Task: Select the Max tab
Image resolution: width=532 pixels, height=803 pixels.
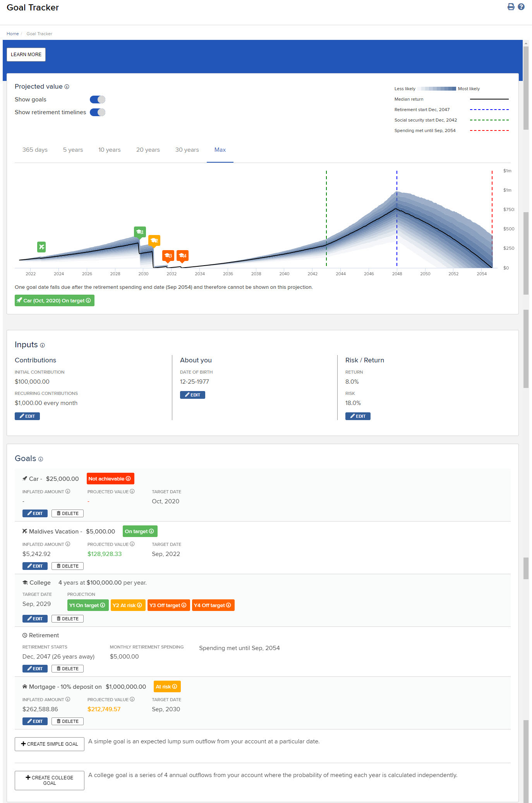Action: (220, 150)
